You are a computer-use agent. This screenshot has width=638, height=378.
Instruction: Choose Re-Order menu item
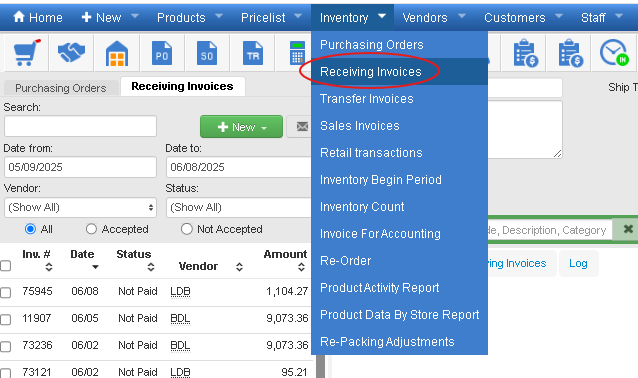tap(400, 260)
